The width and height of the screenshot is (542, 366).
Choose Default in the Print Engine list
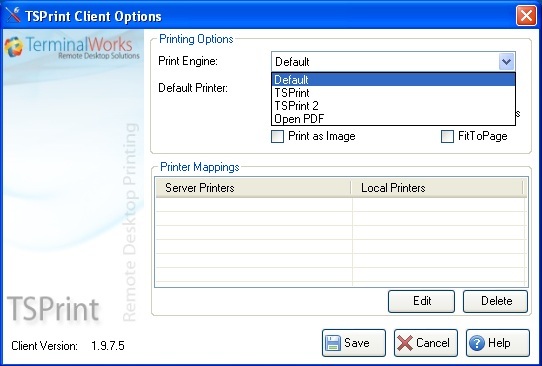click(x=393, y=80)
